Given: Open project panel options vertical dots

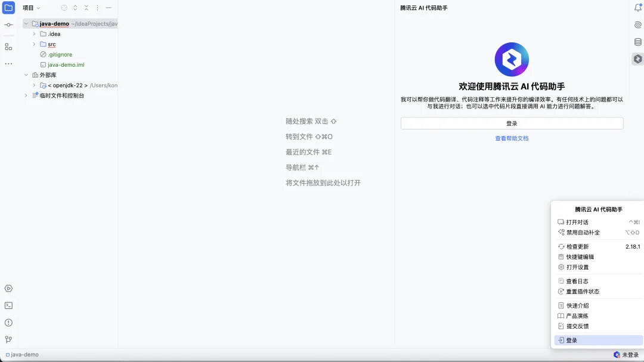Looking at the screenshot, I should pos(97,8).
